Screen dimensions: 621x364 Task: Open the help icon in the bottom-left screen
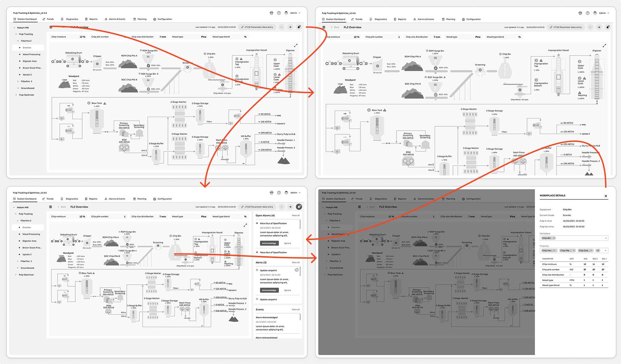click(279, 193)
